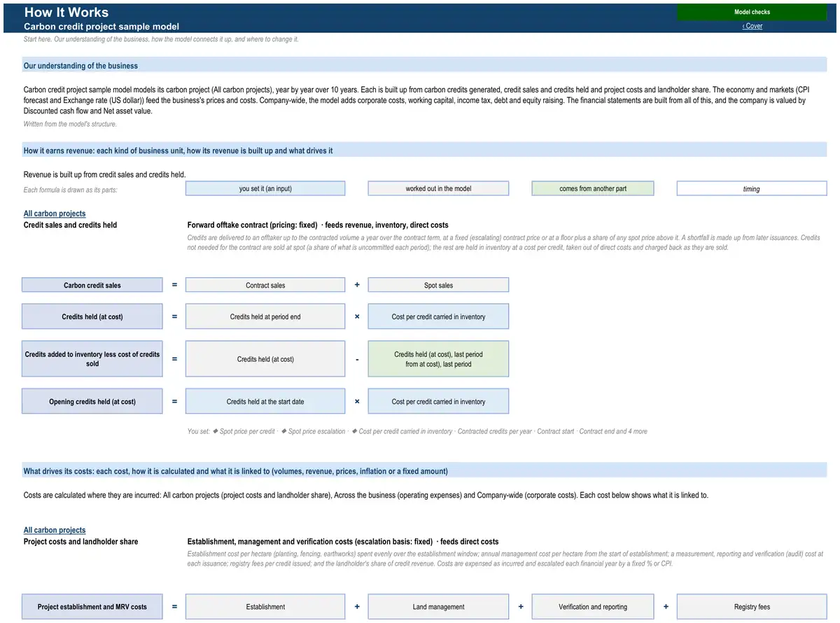840x623 pixels.
Task: Select Credits added to inventory less cost cell
Action: (92, 359)
